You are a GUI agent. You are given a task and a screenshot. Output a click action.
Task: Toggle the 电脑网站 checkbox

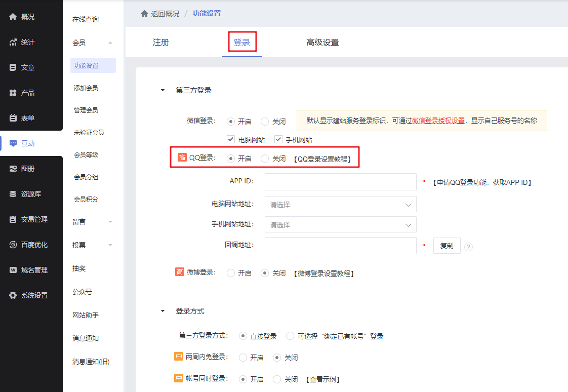click(231, 139)
